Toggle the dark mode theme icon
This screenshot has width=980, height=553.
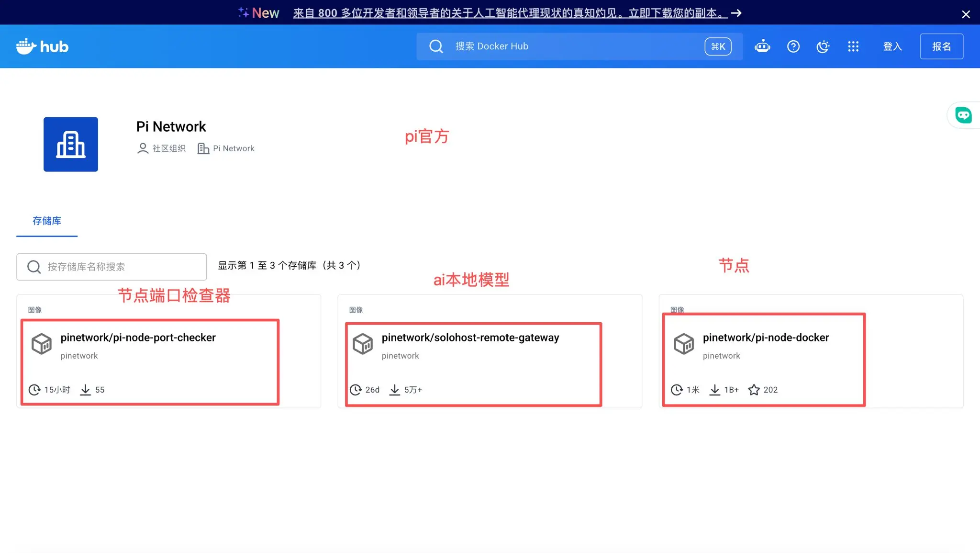tap(823, 46)
